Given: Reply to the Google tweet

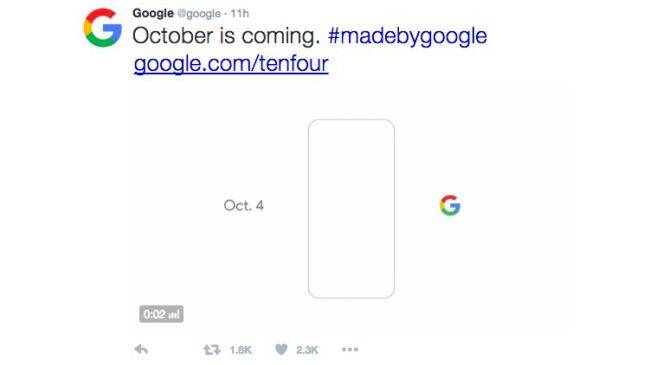Looking at the screenshot, I should [141, 350].
